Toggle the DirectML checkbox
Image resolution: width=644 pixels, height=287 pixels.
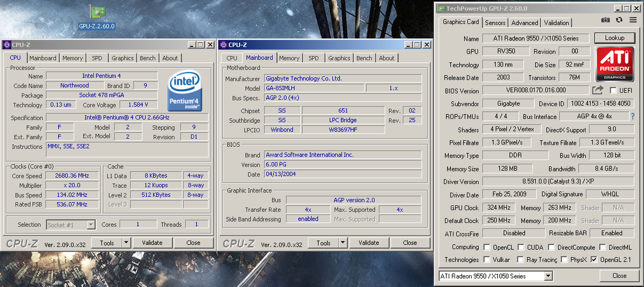click(x=603, y=247)
